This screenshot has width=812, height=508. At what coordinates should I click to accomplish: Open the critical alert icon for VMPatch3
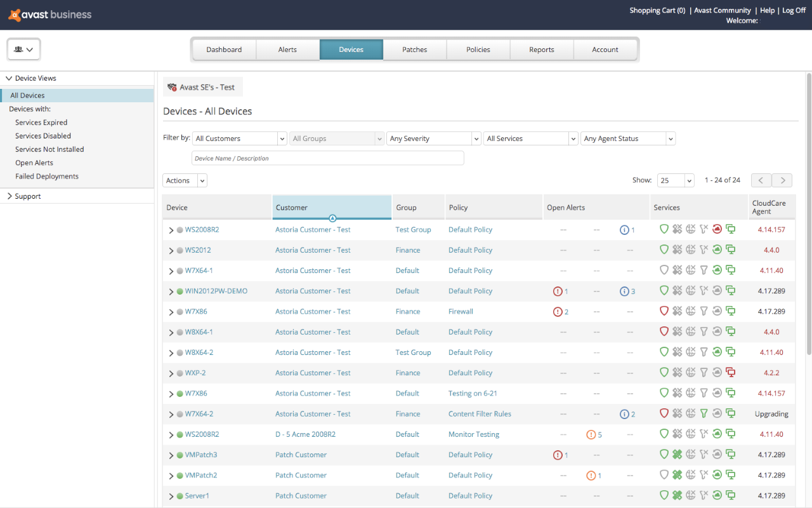pyautogui.click(x=558, y=455)
